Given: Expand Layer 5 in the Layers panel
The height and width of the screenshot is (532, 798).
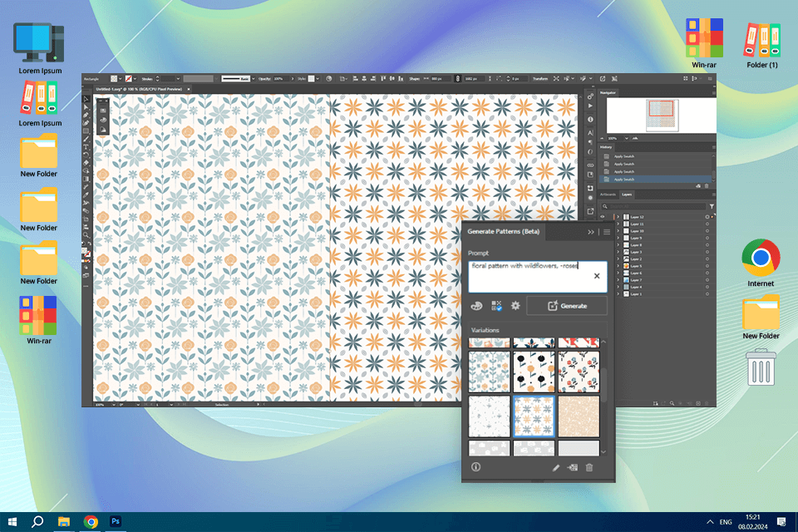Looking at the screenshot, I should tap(618, 266).
